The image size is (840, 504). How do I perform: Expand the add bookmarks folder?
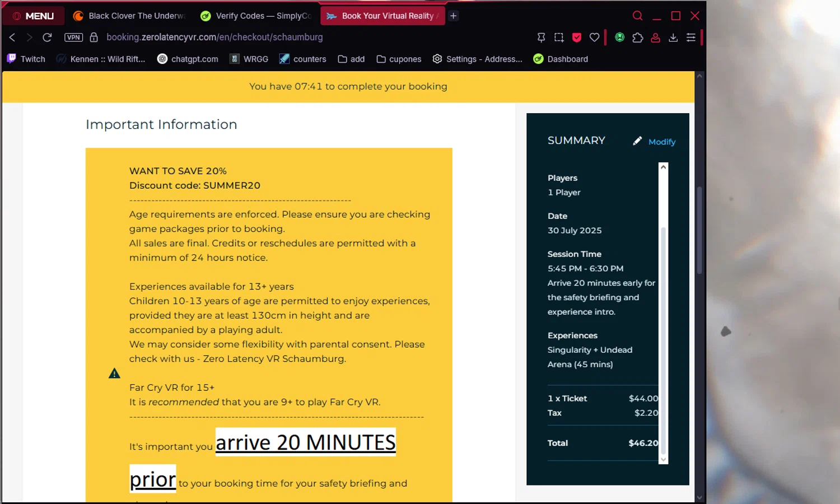[x=351, y=59]
